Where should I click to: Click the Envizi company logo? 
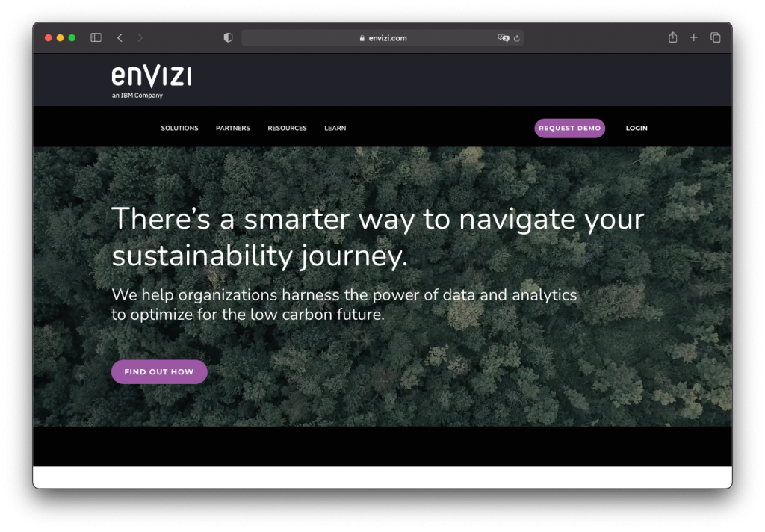coord(151,78)
